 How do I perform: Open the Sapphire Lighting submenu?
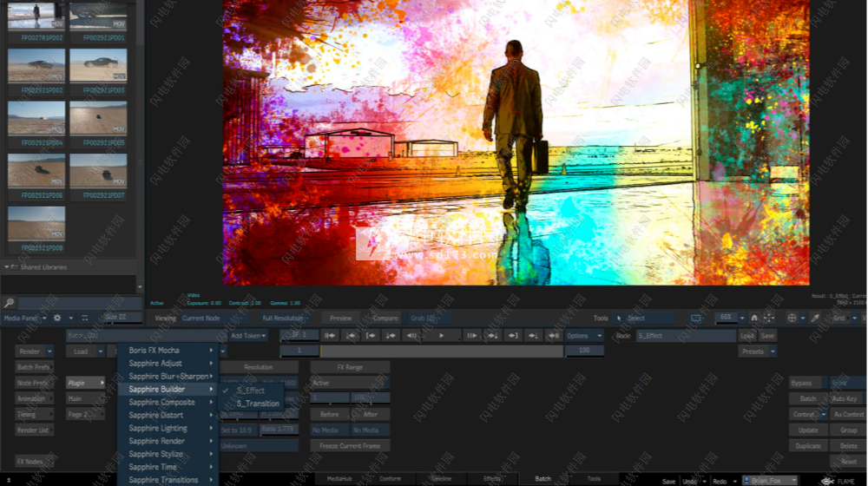point(168,428)
